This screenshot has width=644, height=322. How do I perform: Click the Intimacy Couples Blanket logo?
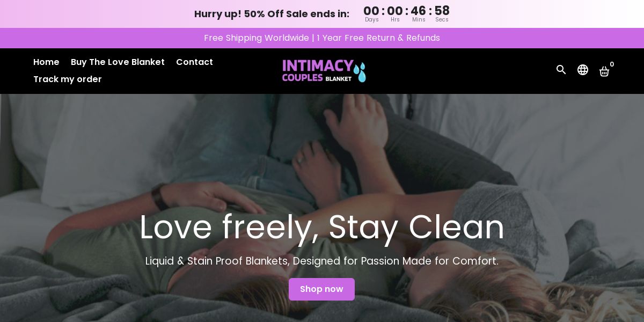pos(324,71)
